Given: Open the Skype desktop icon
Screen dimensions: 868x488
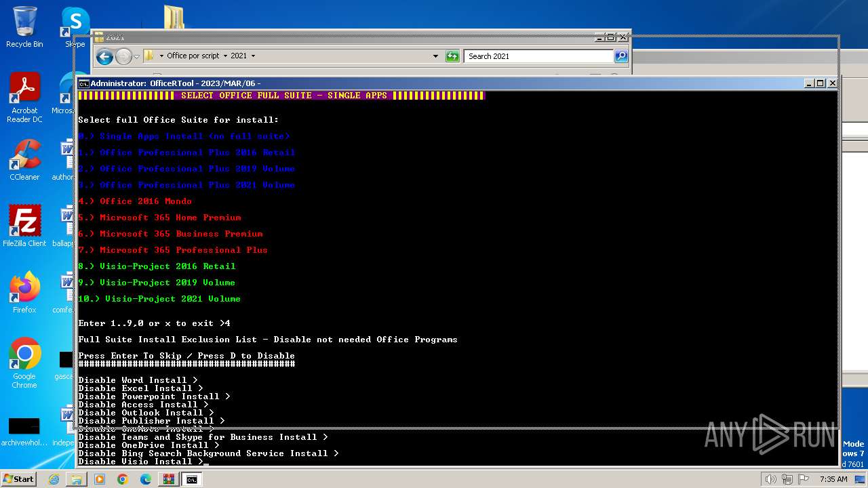Looking at the screenshot, I should [75, 27].
